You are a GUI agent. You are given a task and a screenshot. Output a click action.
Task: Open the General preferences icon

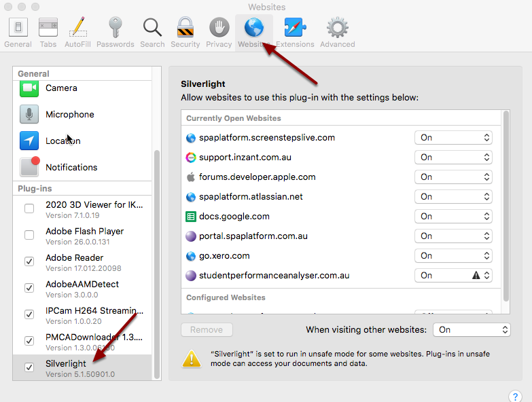[x=18, y=27]
